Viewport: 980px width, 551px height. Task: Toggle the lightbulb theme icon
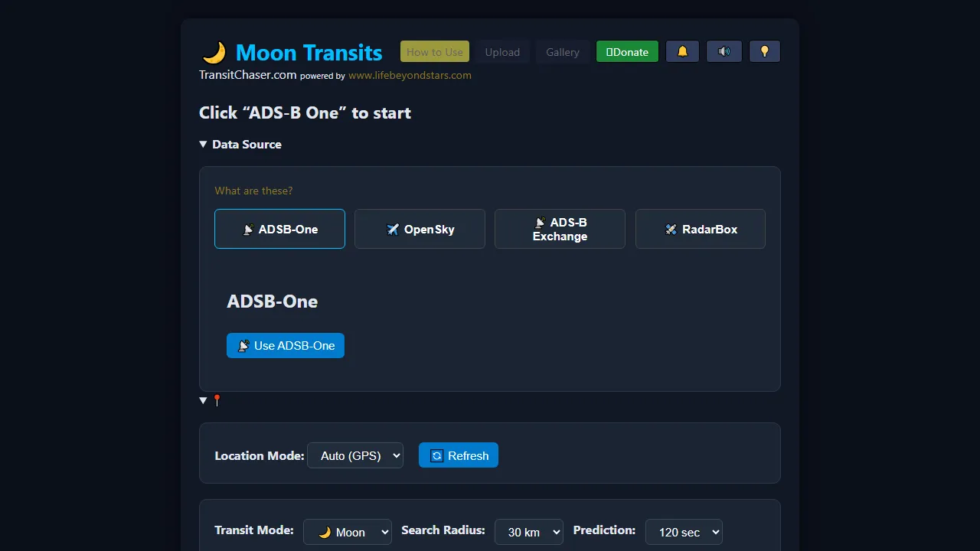(764, 51)
